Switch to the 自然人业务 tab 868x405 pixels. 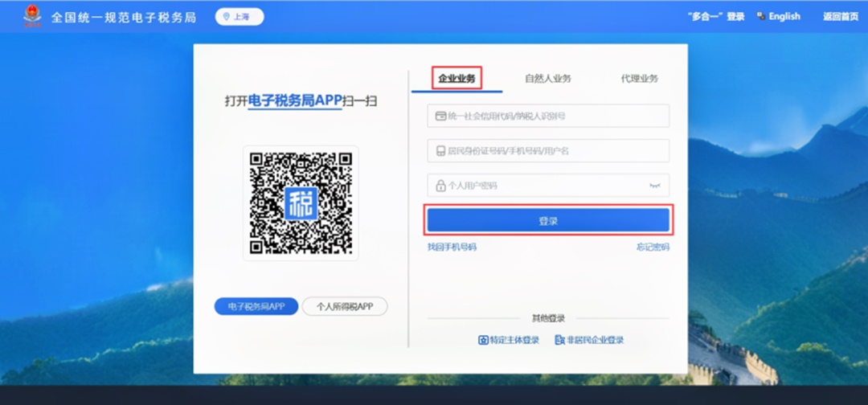click(x=547, y=79)
